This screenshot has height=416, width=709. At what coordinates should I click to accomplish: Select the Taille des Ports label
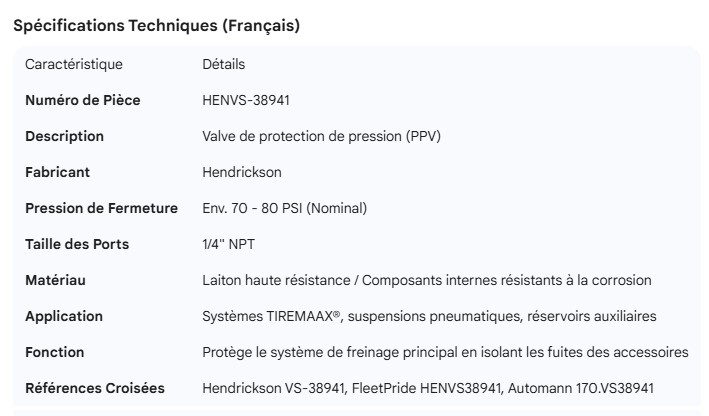click(77, 244)
